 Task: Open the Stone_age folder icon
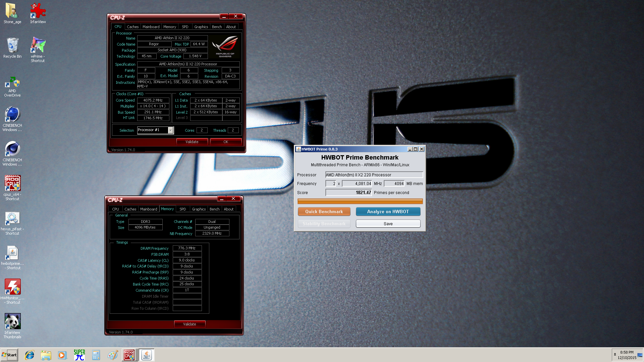pyautogui.click(x=12, y=13)
